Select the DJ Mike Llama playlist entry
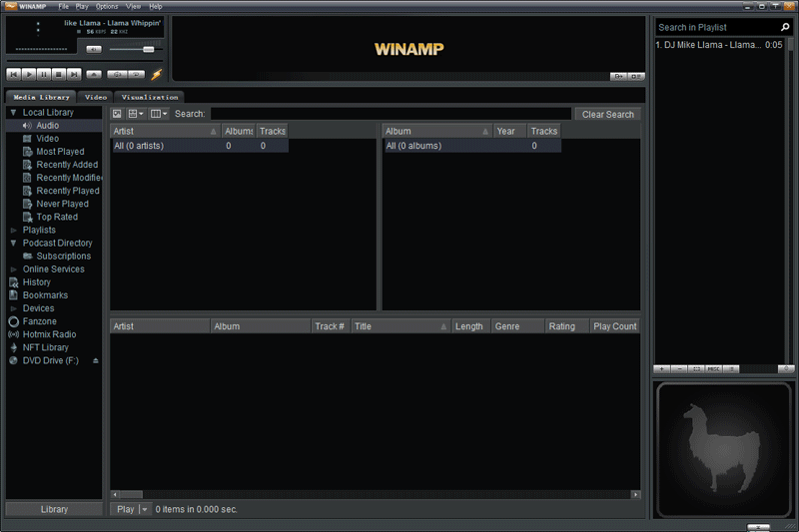799x532 pixels. click(x=719, y=45)
